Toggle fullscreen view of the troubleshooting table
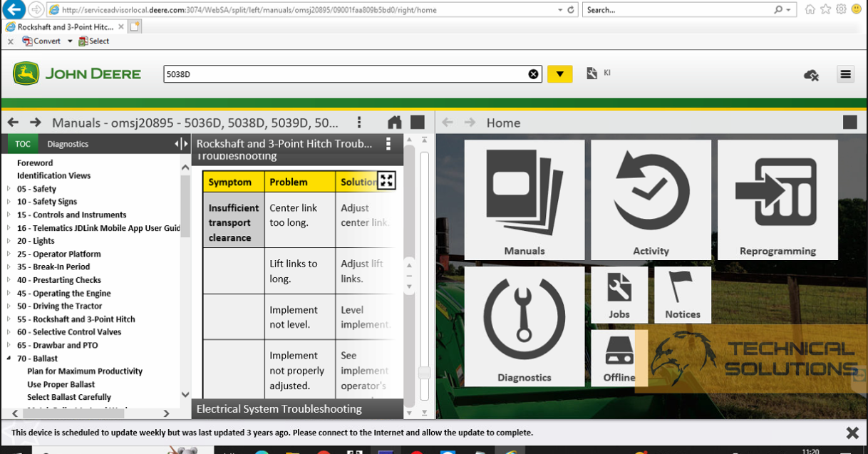Screen dimensions: 868x454 click(386, 181)
